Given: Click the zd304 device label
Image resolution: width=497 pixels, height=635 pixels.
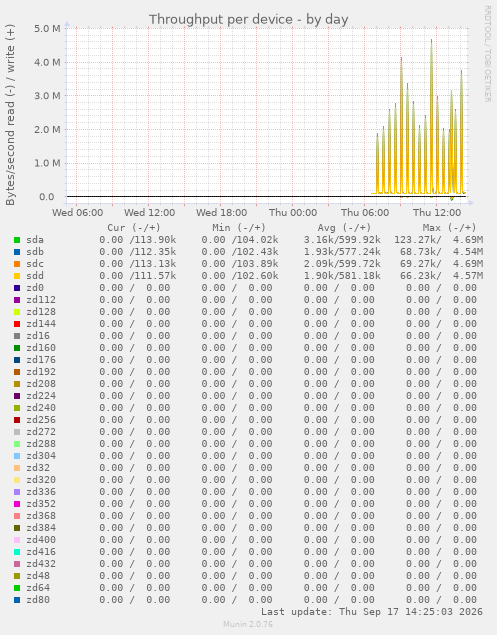Looking at the screenshot, I should (x=41, y=456).
